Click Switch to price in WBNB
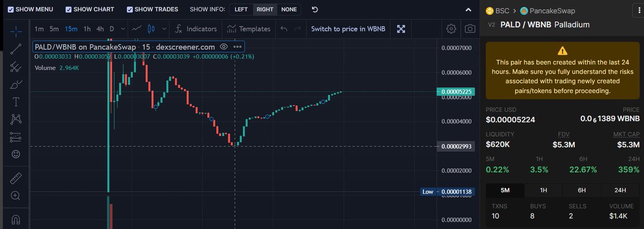The width and height of the screenshot is (644, 229). [x=348, y=28]
